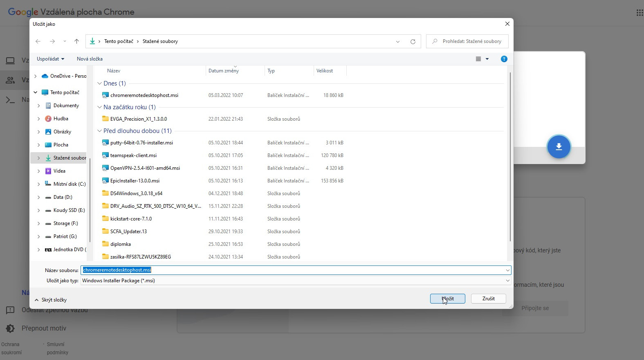
Task: Collapse Na začátku roku (1) group
Action: pos(99,107)
